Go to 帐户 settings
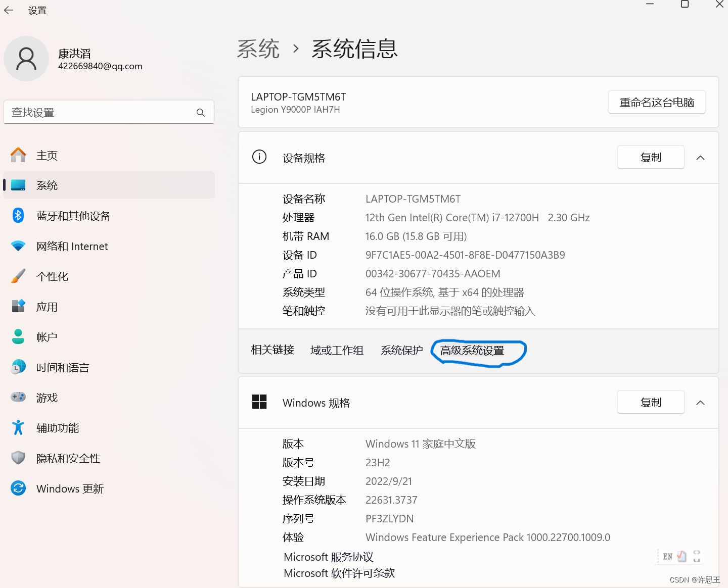This screenshot has height=588, width=728. 109,337
